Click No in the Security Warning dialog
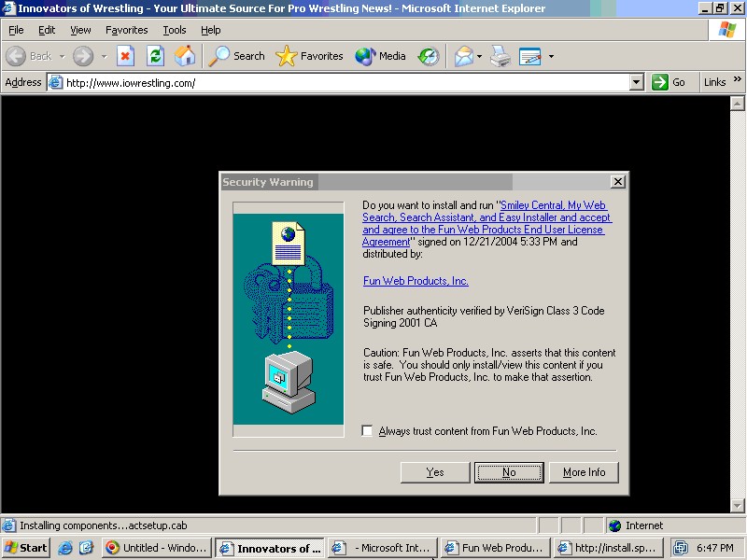This screenshot has height=560, width=747. 509,472
